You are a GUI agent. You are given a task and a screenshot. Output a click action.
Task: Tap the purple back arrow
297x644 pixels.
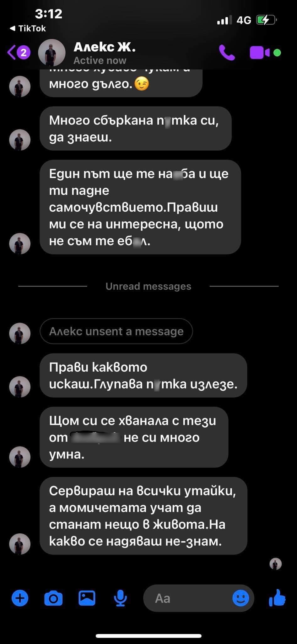click(x=12, y=52)
